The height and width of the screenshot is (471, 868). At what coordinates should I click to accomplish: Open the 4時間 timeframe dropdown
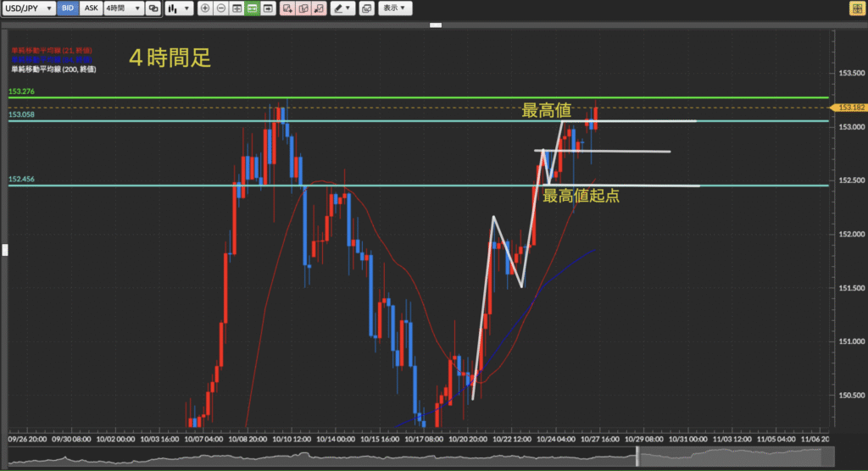(x=123, y=8)
